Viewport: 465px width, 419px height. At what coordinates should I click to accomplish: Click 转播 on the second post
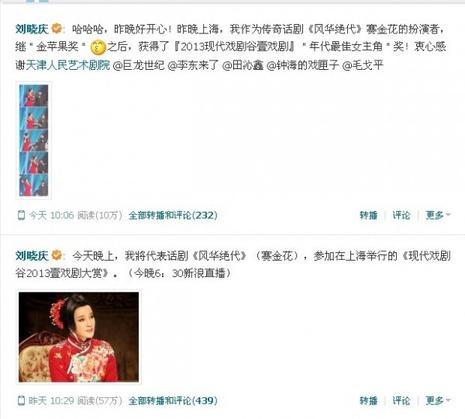coord(369,400)
